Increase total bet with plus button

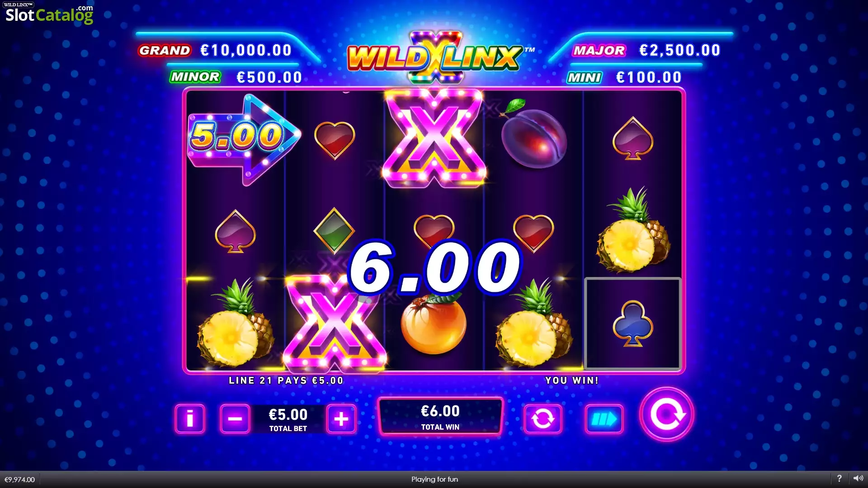coord(341,418)
